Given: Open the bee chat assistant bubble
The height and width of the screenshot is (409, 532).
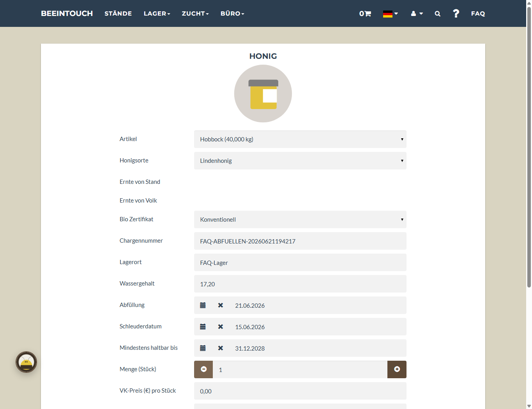Looking at the screenshot, I should coord(26,362).
